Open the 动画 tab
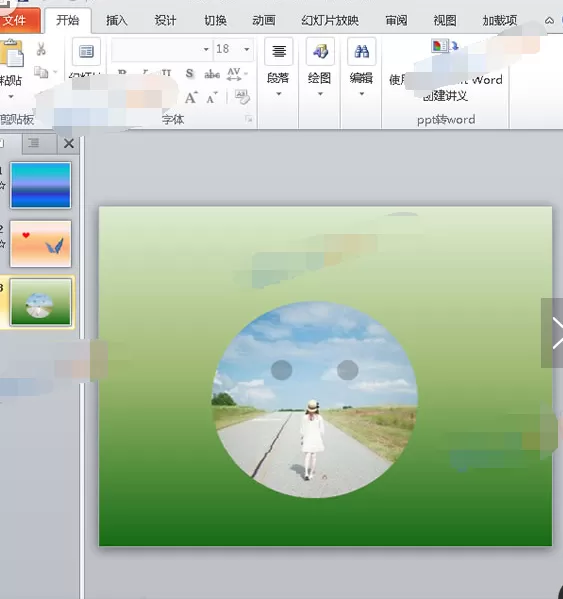Screen dimensions: 563x599 [264, 20]
